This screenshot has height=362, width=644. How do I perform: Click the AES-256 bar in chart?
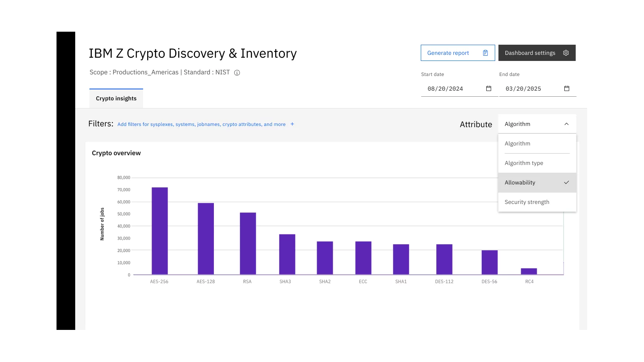pos(159,231)
